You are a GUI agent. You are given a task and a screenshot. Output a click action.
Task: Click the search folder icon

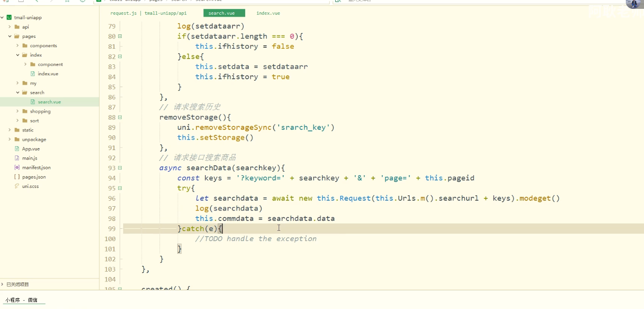[x=25, y=93]
